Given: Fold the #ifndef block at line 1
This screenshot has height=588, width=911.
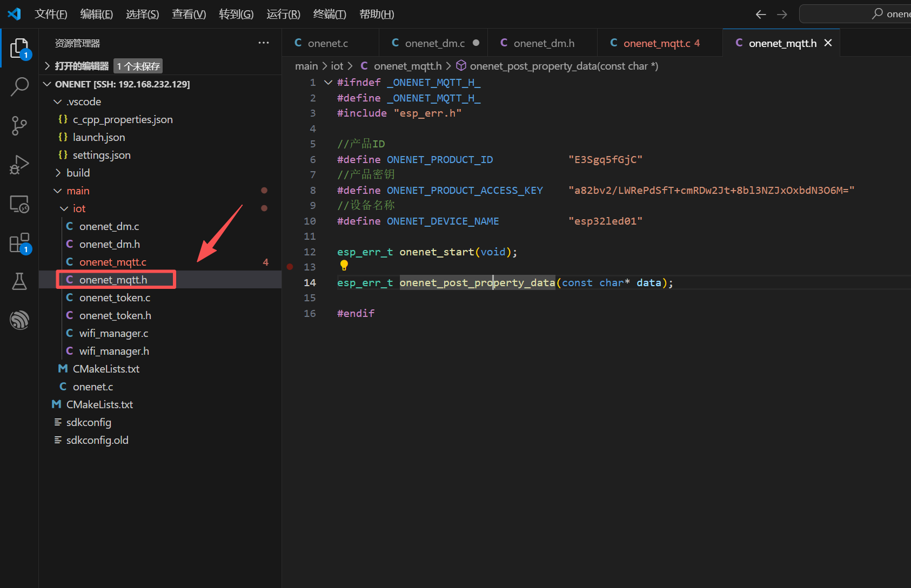Looking at the screenshot, I should click(328, 83).
